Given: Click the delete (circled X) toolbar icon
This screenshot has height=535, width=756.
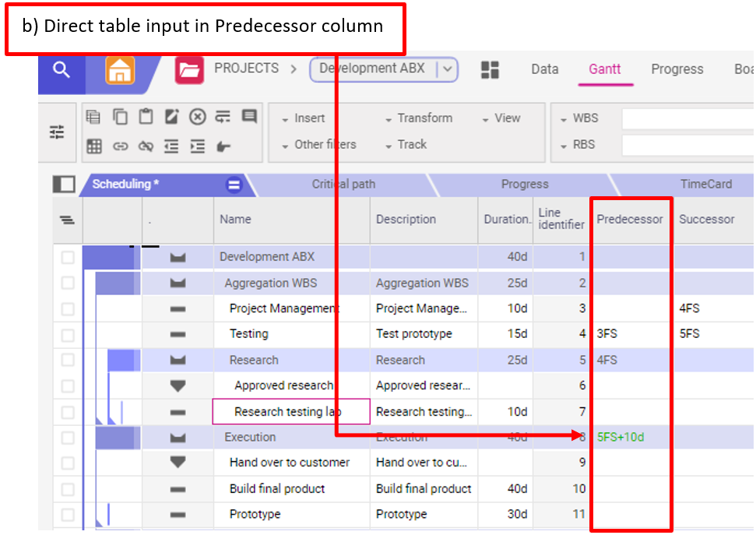Looking at the screenshot, I should [x=198, y=118].
